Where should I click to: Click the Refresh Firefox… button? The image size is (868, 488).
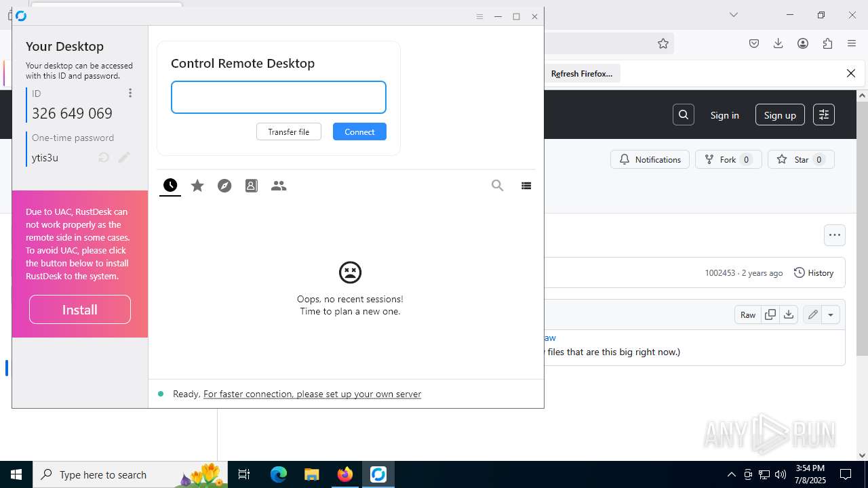582,73
